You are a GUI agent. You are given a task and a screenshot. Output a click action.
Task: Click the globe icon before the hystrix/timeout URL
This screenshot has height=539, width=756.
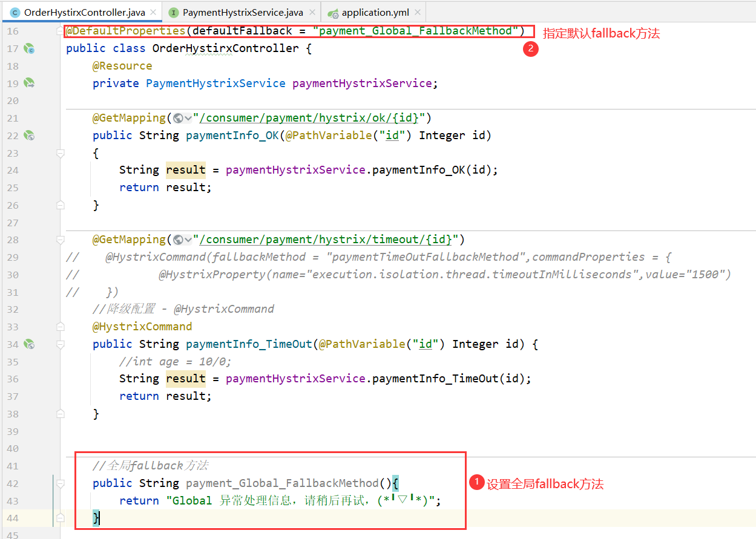click(178, 240)
